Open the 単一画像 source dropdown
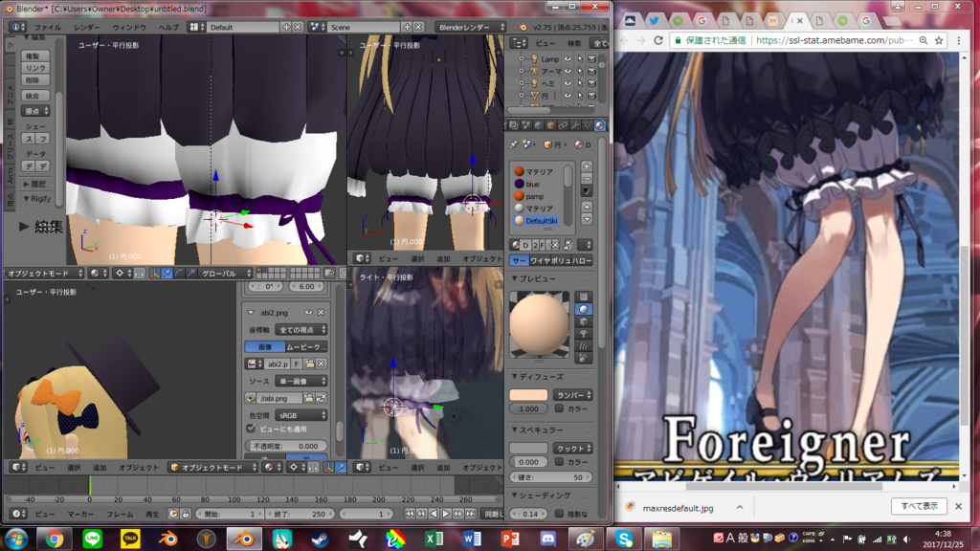This screenshot has width=980, height=551. [301, 381]
